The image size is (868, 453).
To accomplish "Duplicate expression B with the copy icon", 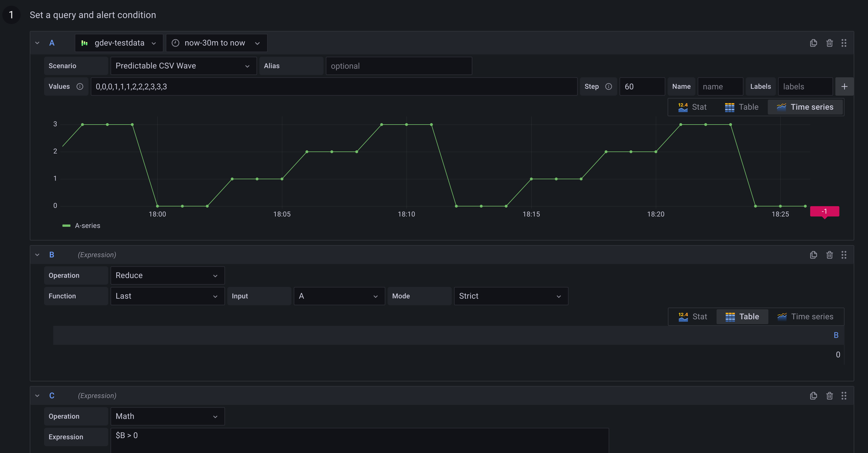I will coord(813,255).
